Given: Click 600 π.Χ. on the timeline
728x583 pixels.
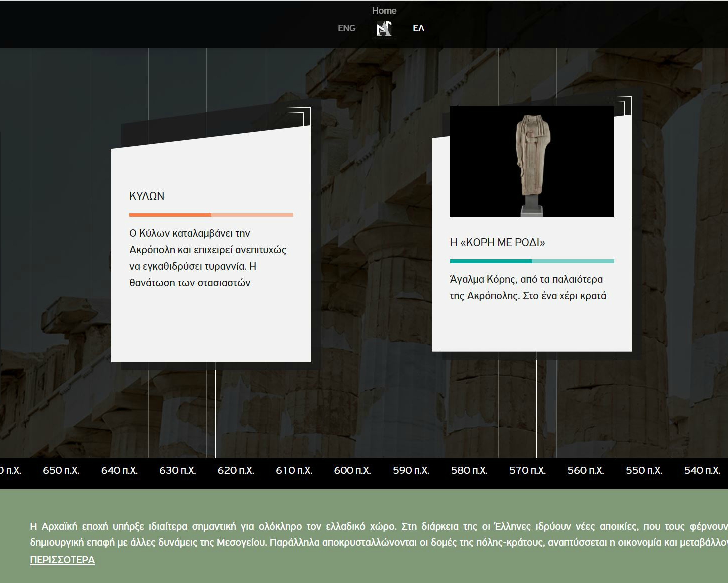Looking at the screenshot, I should pos(352,470).
